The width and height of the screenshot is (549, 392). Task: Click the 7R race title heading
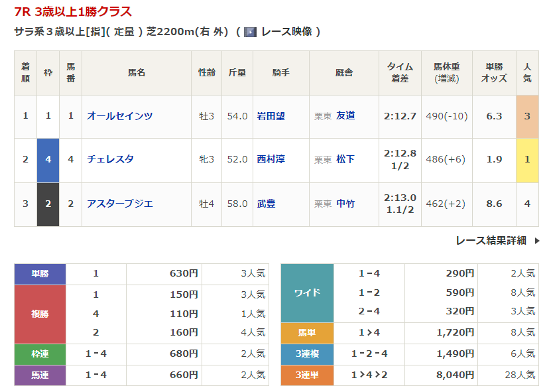coord(73,11)
